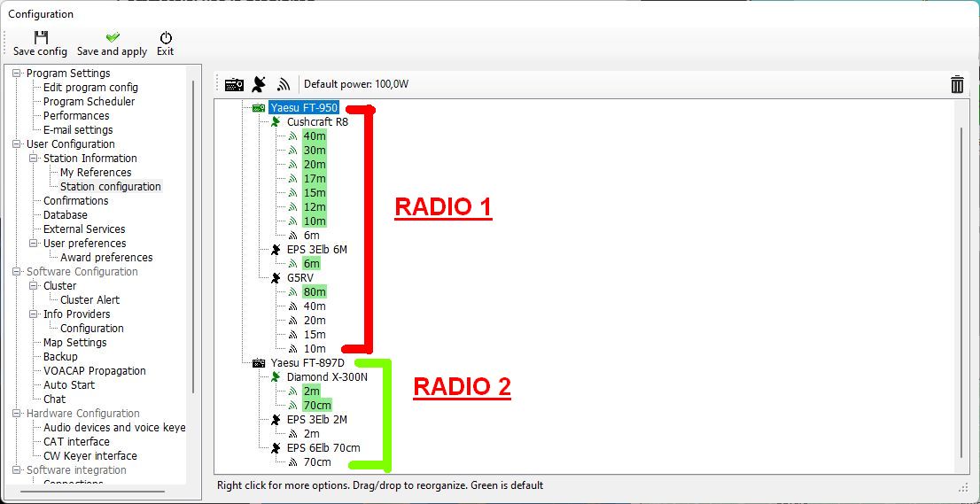Click the band icon beside 30m
This screenshot has height=504, width=980.
click(292, 151)
